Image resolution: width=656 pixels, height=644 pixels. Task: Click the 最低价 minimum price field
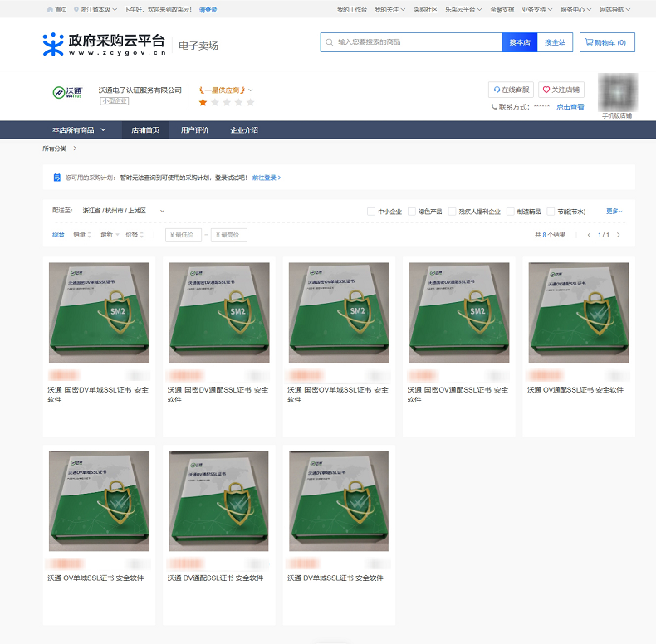pyautogui.click(x=184, y=235)
